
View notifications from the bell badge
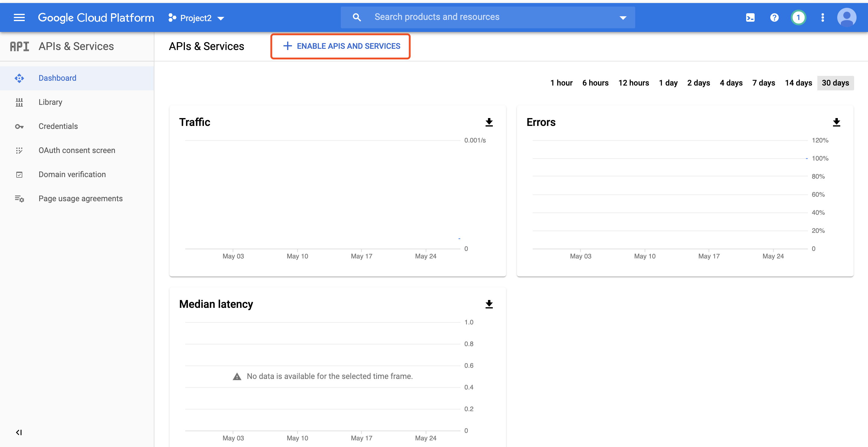[798, 17]
